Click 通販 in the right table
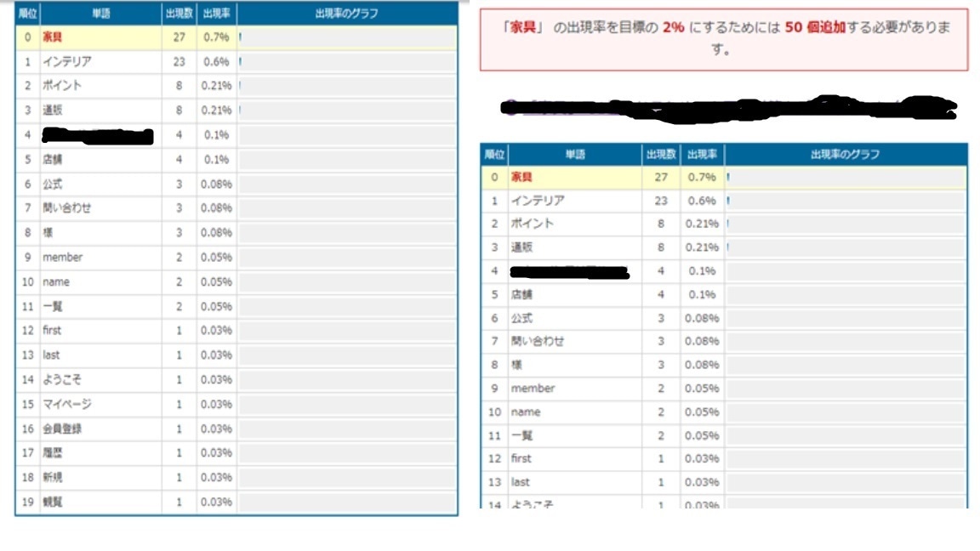 coord(521,247)
